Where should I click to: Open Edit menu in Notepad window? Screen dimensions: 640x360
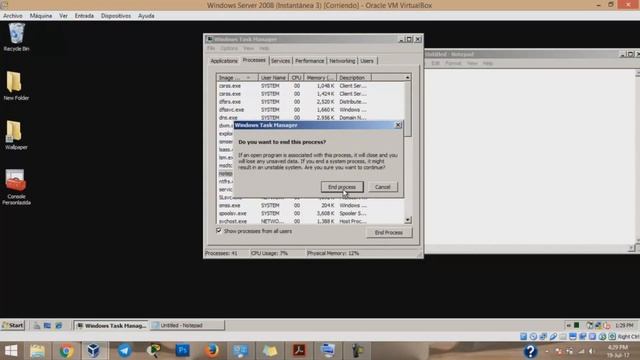(436, 63)
